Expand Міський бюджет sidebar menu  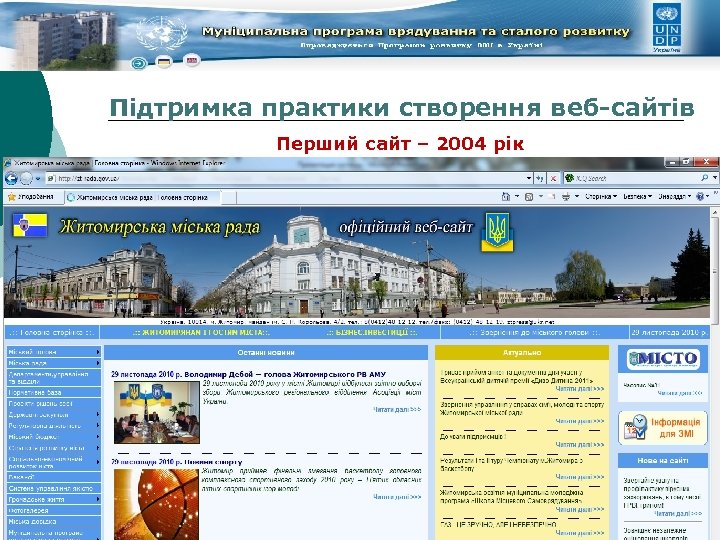(54, 437)
